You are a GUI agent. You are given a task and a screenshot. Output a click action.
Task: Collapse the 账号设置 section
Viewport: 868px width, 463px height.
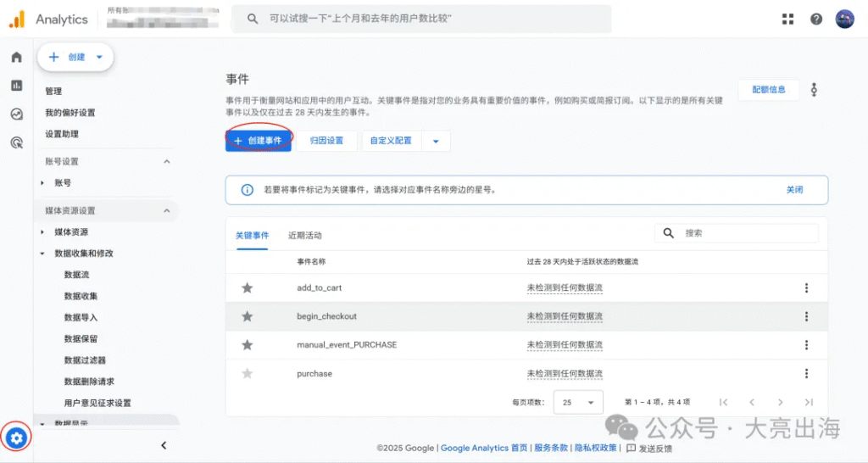(x=166, y=161)
